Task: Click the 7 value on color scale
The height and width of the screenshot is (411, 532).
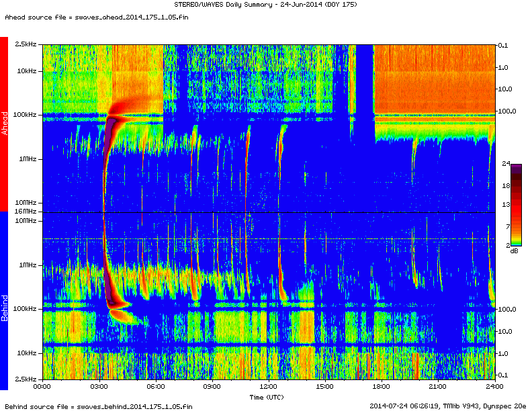Action: click(508, 226)
